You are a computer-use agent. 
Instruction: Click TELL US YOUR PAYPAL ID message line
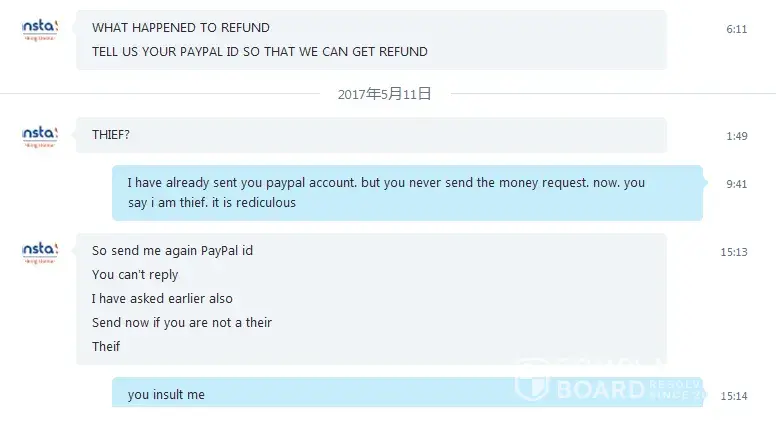pyautogui.click(x=260, y=52)
